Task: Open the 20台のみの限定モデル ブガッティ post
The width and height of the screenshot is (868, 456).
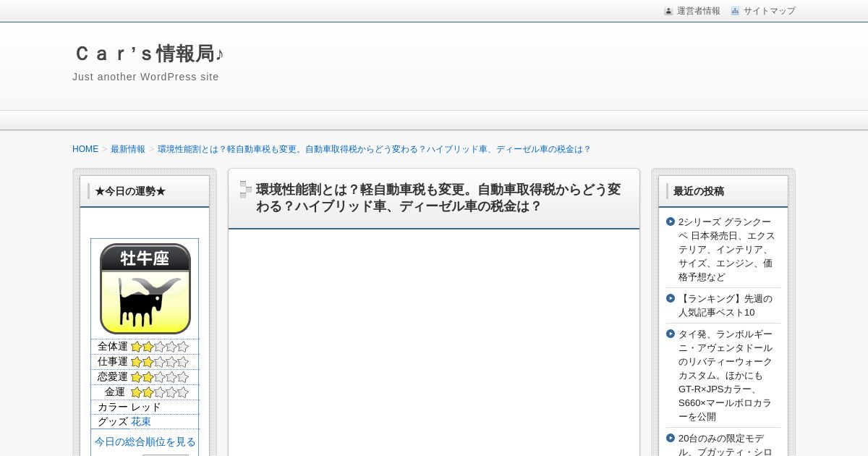Action: pos(726,445)
